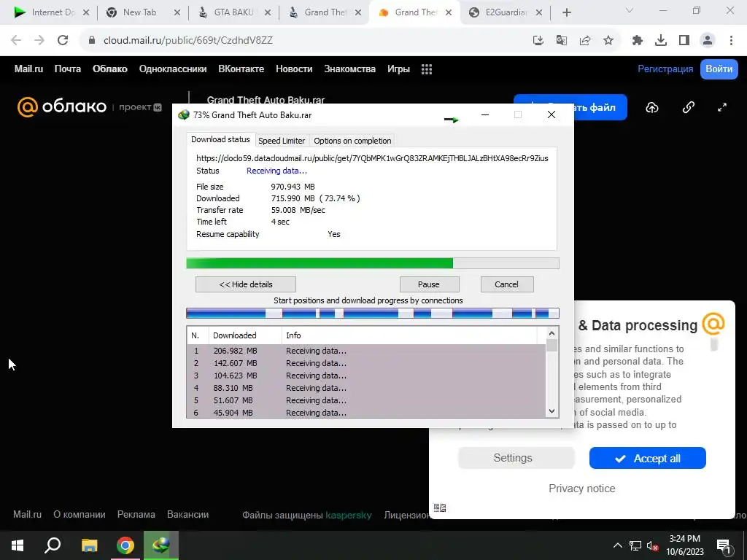Open the notification center icon
Image resolution: width=747 pixels, height=560 pixels.
point(724,546)
